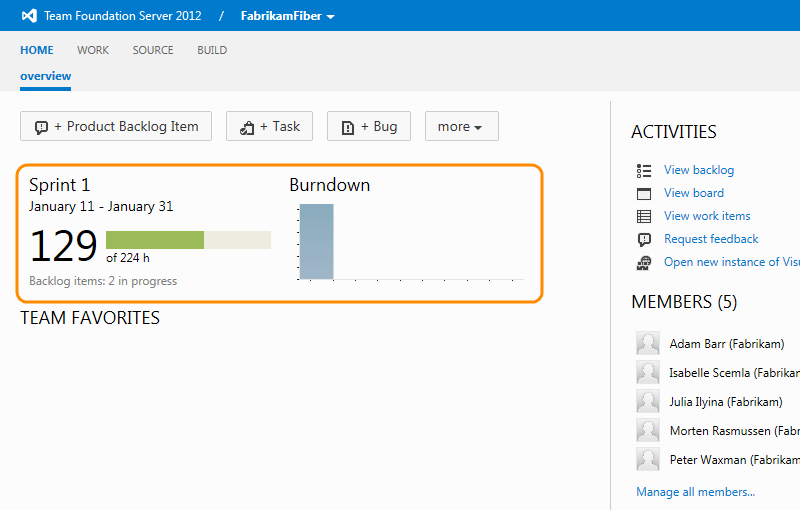Click Julia Ilyina's avatar image

click(648, 401)
